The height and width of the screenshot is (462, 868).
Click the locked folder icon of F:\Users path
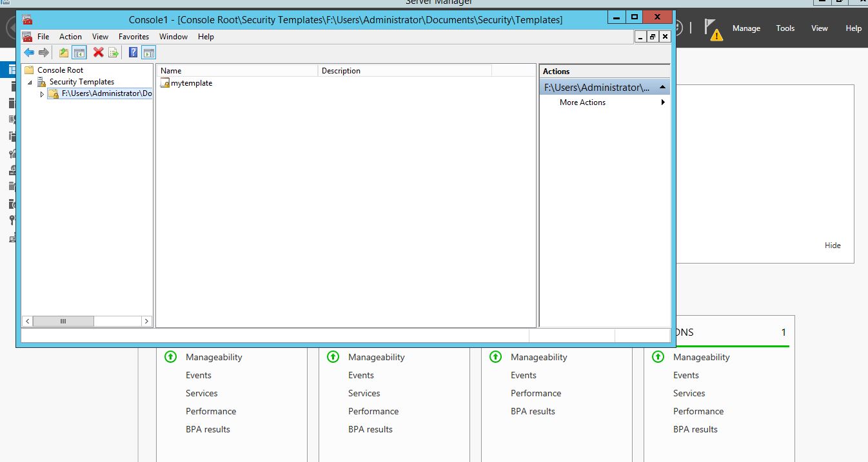point(54,94)
